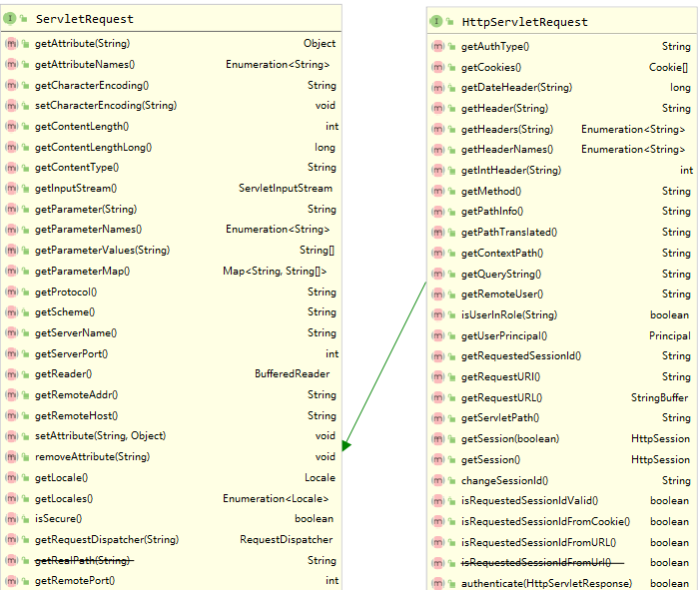Click method icon beside getContentLength()
Image resolution: width=700 pixels, height=590 pixels.
pyautogui.click(x=11, y=127)
